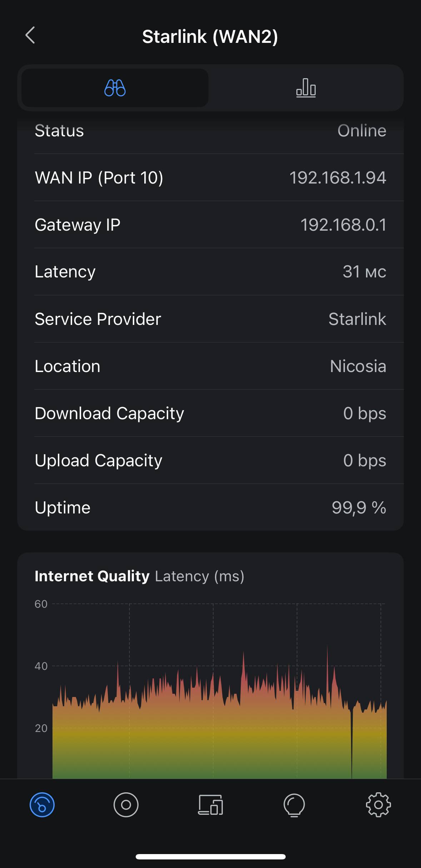Tap the Gateway IP value 192.168.0.1
The image size is (421, 868).
(x=343, y=225)
